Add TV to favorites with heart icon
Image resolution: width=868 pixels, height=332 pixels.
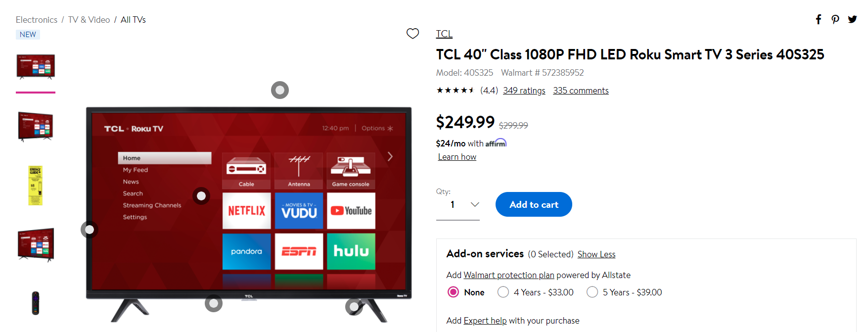tap(412, 33)
